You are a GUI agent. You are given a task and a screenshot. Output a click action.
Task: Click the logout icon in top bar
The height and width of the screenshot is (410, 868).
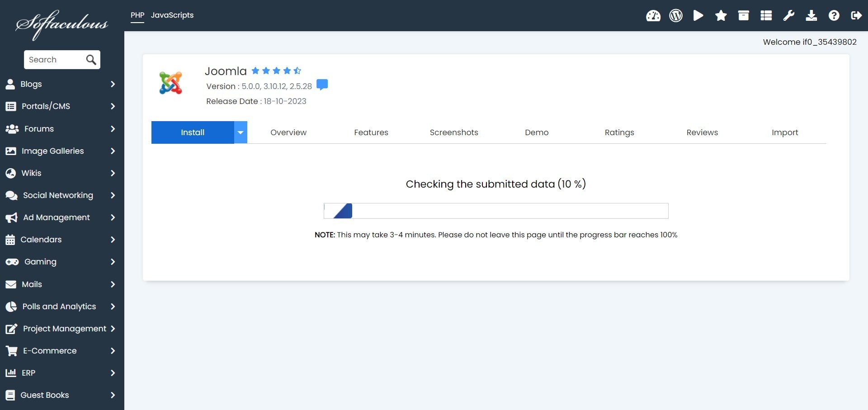point(856,16)
